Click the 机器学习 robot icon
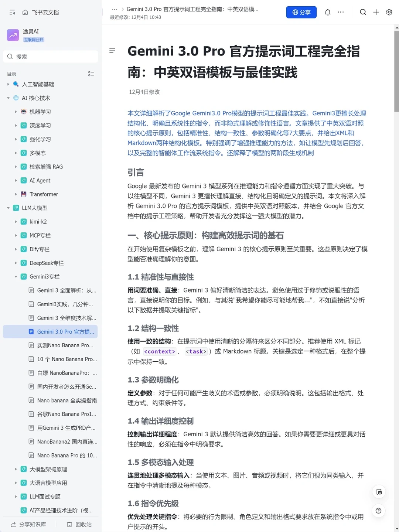Image resolution: width=399 pixels, height=532 pixels. pyautogui.click(x=24, y=112)
